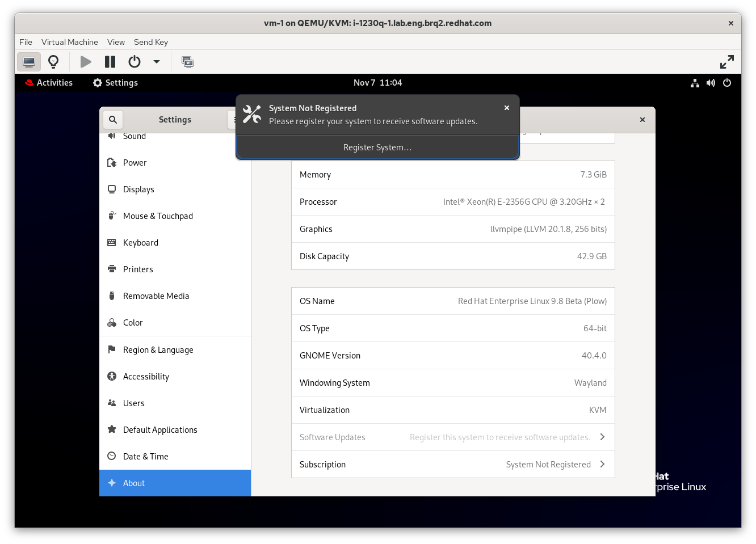Shut down the virtual machine
The width and height of the screenshot is (756, 544).
click(x=135, y=62)
